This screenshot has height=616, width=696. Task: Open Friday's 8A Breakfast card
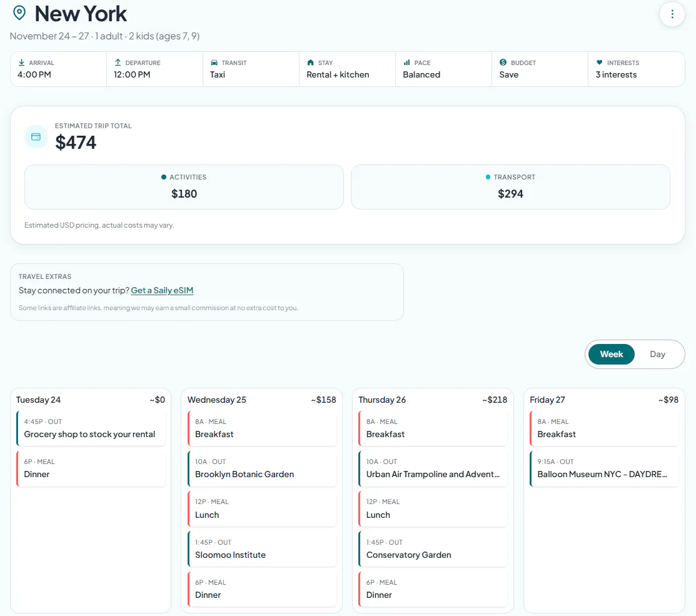(x=604, y=428)
